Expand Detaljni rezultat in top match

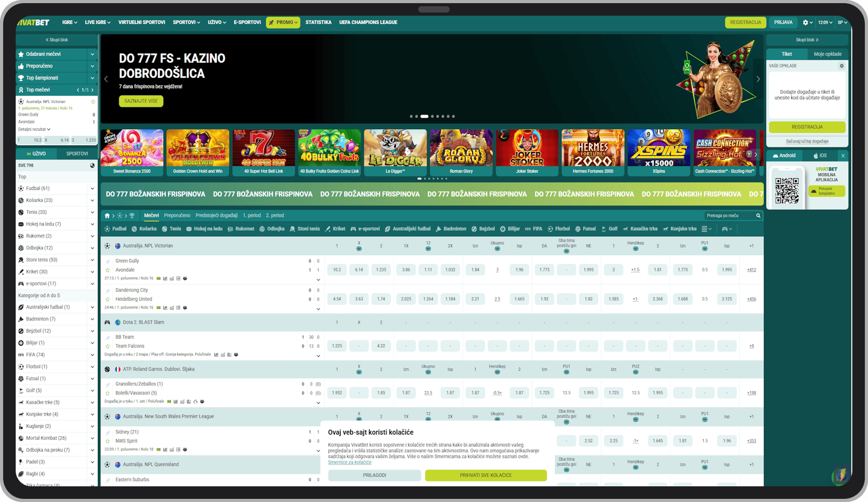click(35, 129)
